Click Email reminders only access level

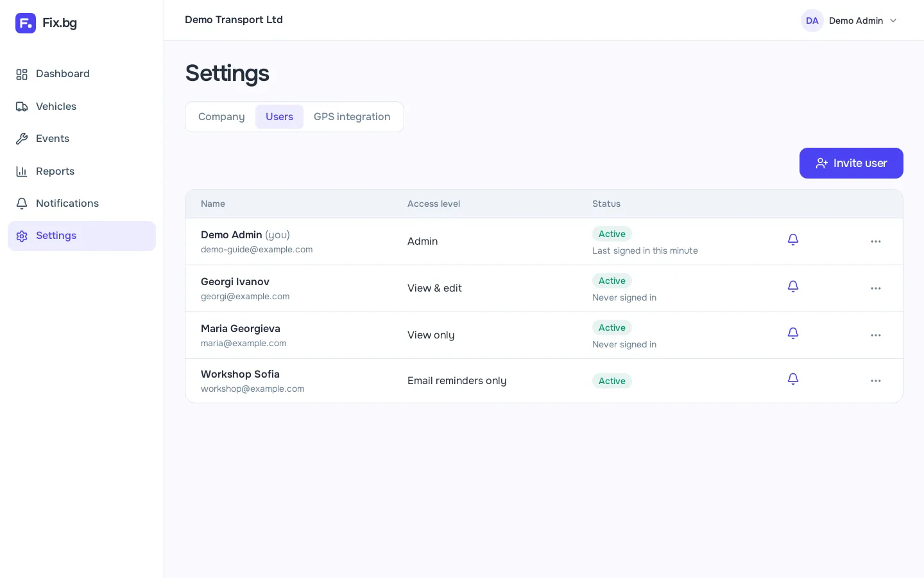tap(457, 381)
